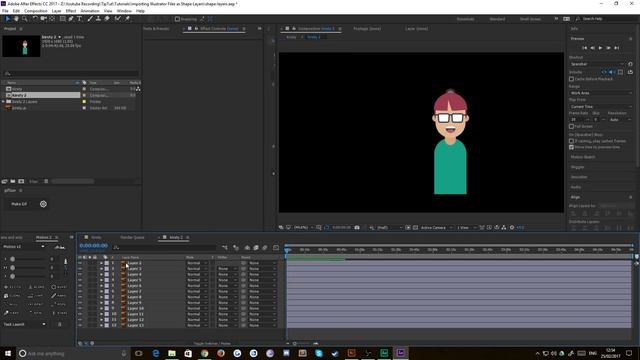Expand Layer 10 properties triangle
The image size is (640, 360).
101,309
